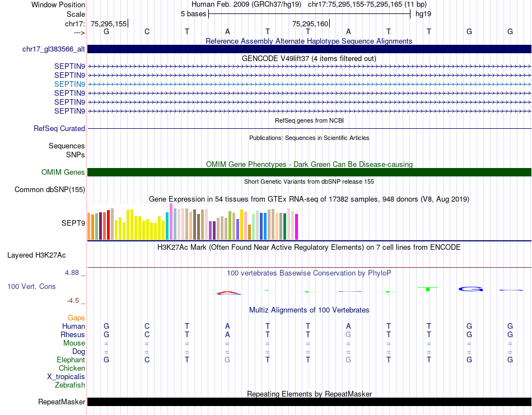The width and height of the screenshot is (532, 415).
Task: Click the Multiz Alignments of 100 Vertebrates title
Action: click(309, 310)
